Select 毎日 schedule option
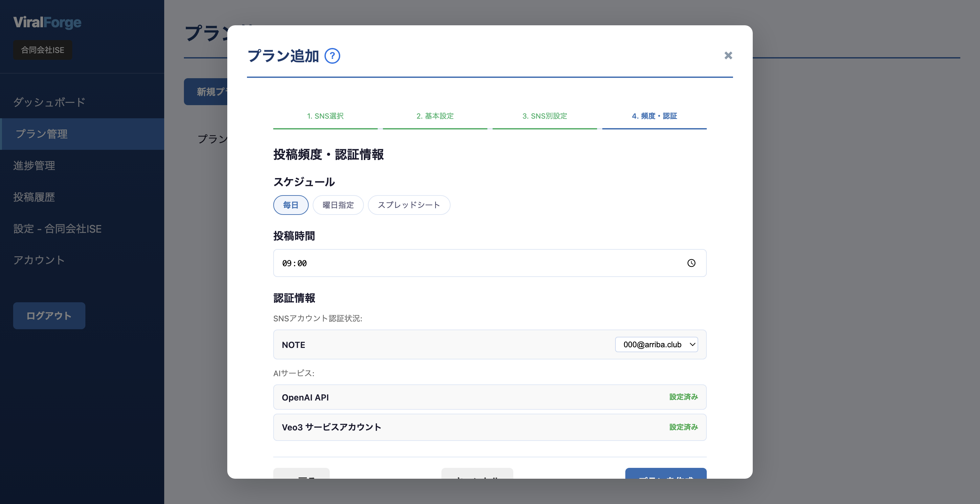This screenshot has width=980, height=504. pyautogui.click(x=290, y=205)
